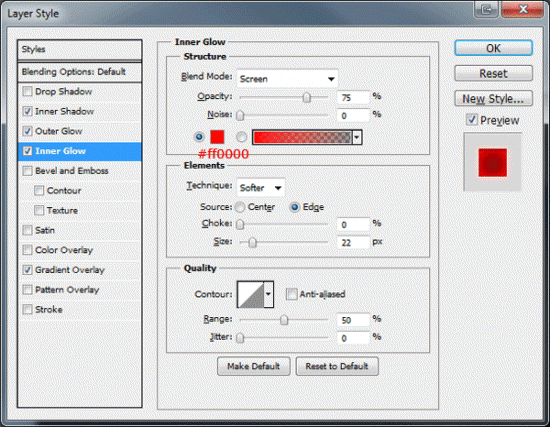This screenshot has width=550, height=427.
Task: Click the New Style button
Action: point(493,99)
